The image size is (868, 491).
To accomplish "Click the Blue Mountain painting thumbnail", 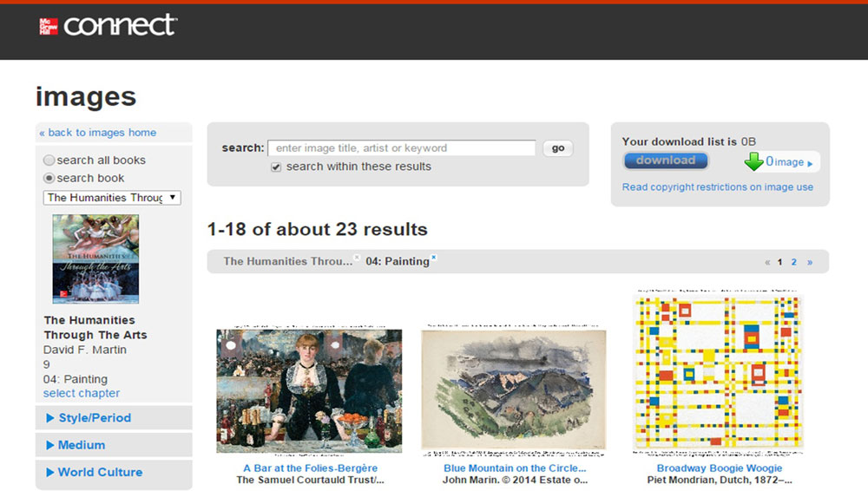I will tap(514, 390).
